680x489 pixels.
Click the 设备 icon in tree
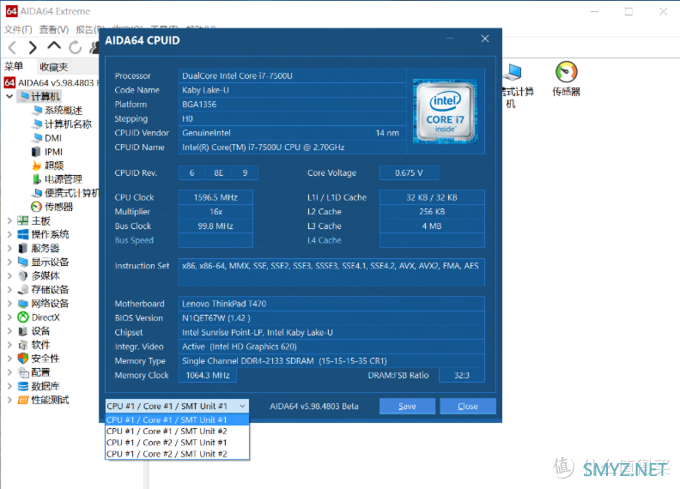pyautogui.click(x=23, y=331)
